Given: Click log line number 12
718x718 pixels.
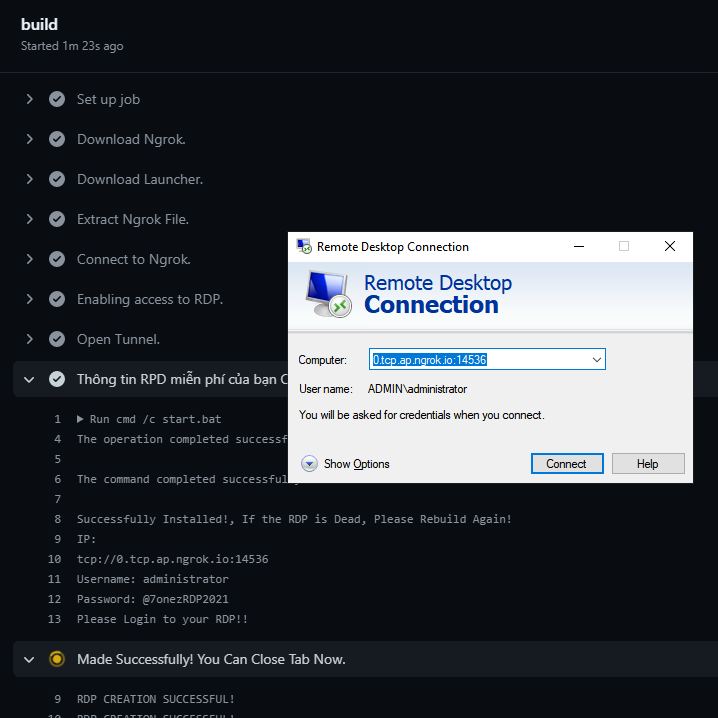Looking at the screenshot, I should [54, 599].
